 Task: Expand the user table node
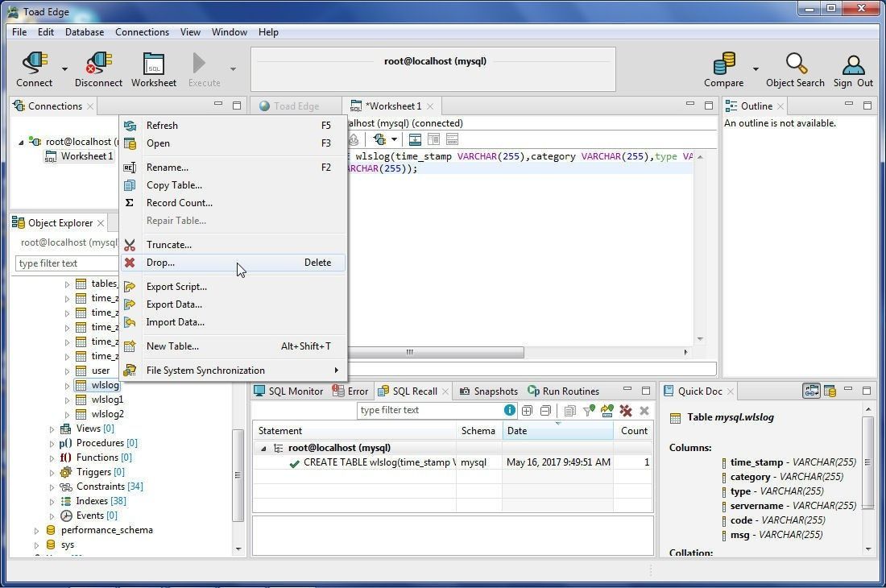point(67,371)
